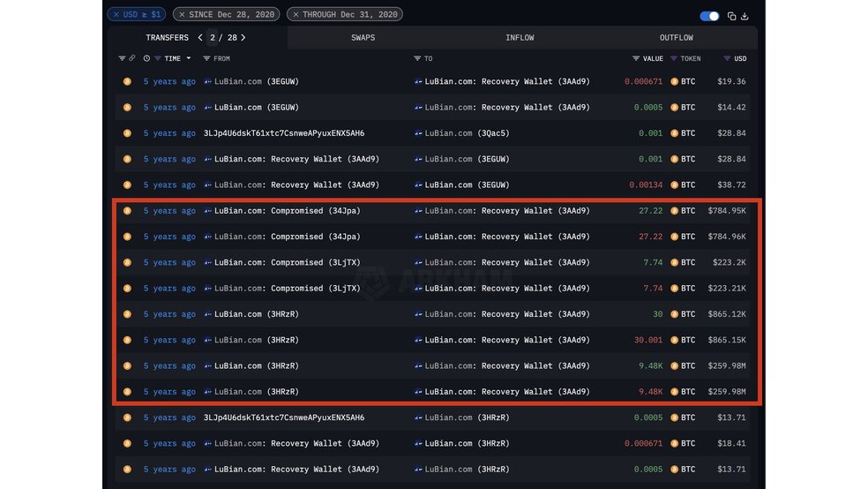Click the coin icon in the $38.72 row

(x=127, y=185)
